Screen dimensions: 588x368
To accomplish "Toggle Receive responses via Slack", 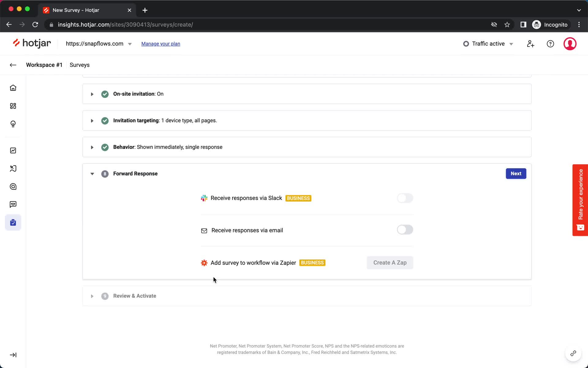I will coord(405,197).
